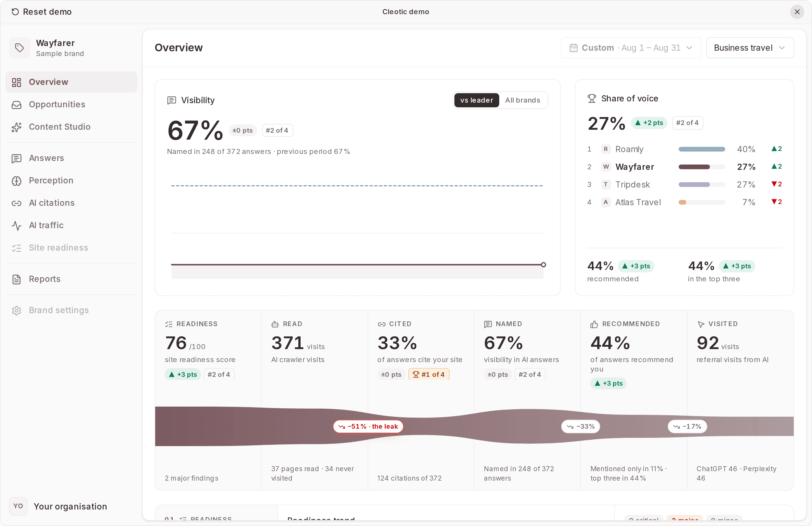Click the Brand settings gear icon

tap(17, 310)
